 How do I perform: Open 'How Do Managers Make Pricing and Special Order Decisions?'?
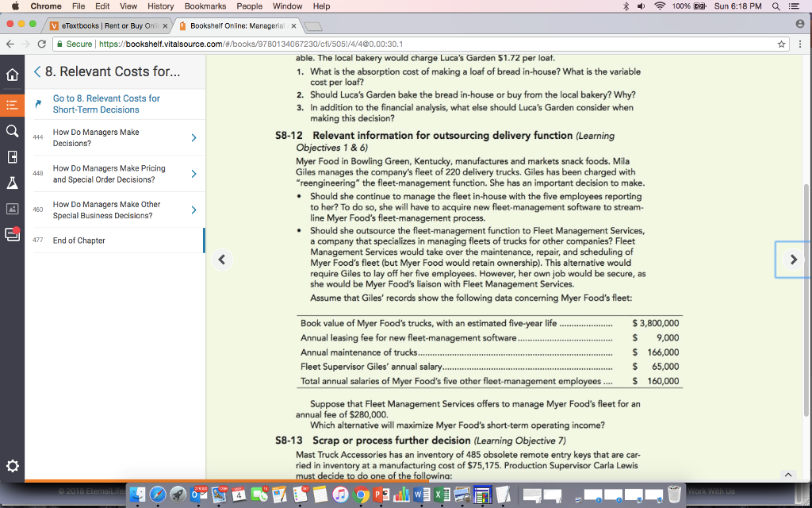[x=109, y=174]
